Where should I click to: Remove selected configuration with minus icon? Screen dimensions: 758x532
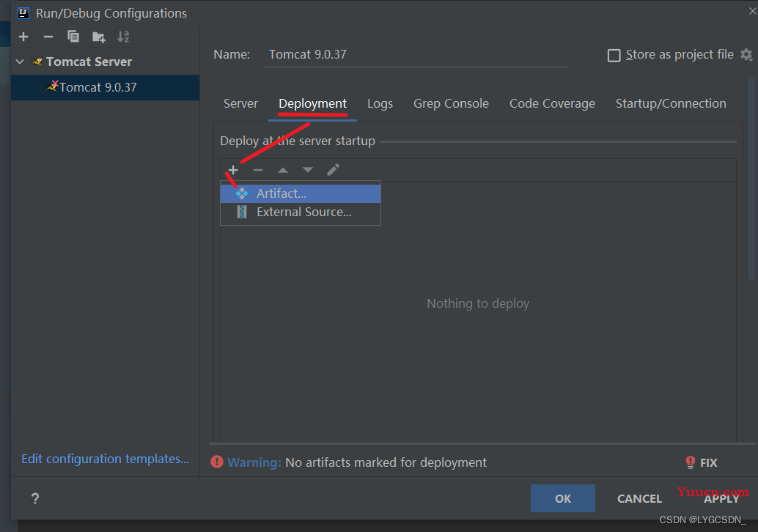click(48, 37)
